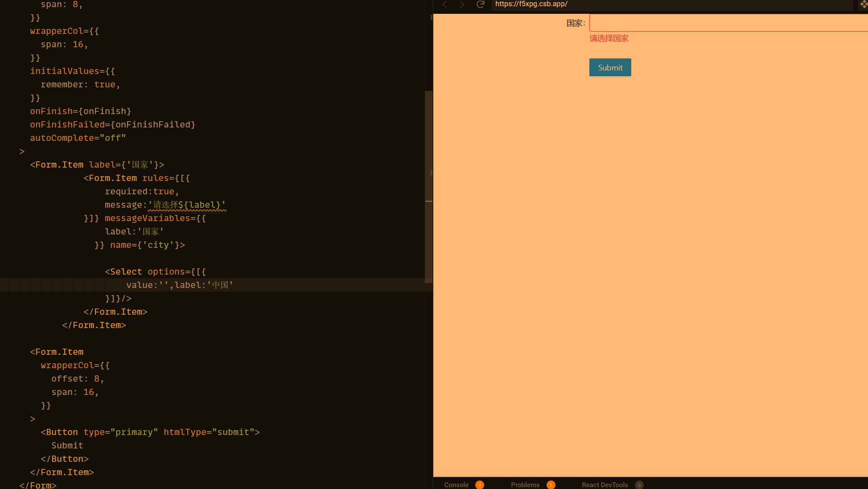Click the Console orange count badge

point(480,485)
